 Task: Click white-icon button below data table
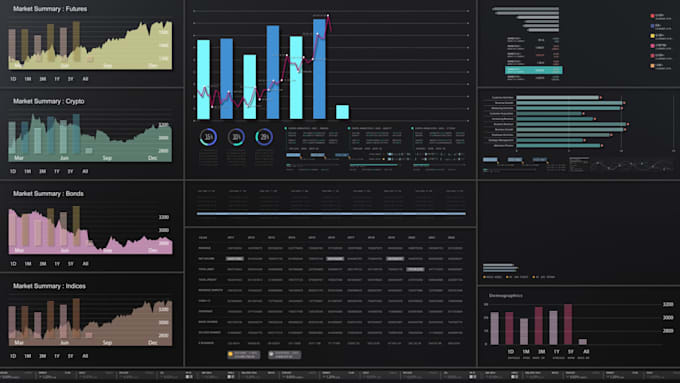pyautogui.click(x=284, y=355)
